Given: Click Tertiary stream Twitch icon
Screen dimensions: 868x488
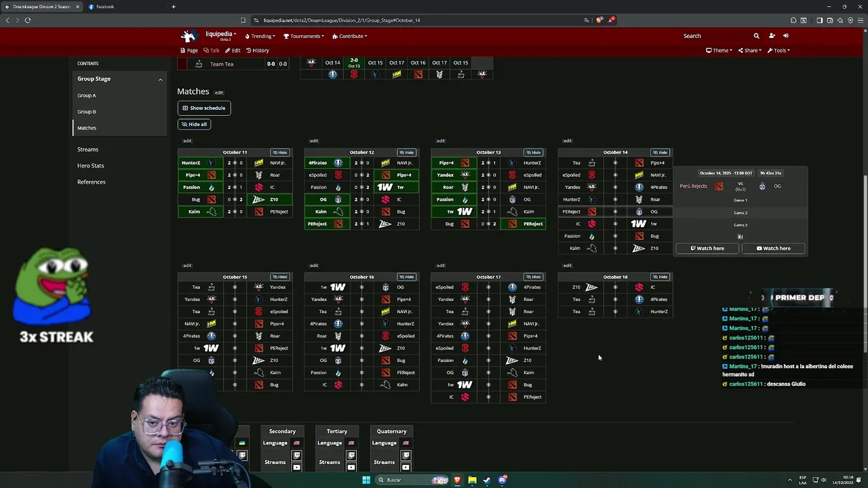Looking at the screenshot, I should (351, 455).
